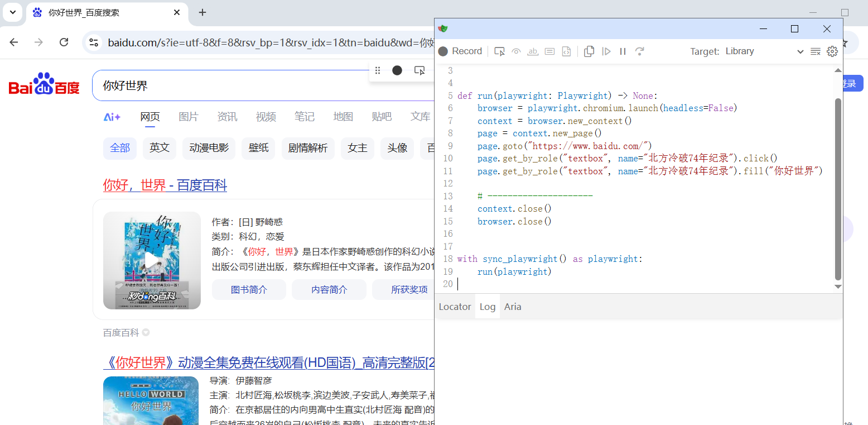Select the 网页 search tab
The image size is (868, 425).
click(150, 117)
